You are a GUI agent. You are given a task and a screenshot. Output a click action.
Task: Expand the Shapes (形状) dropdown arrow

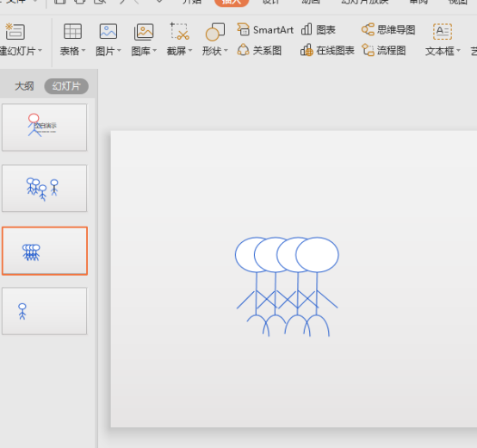coord(226,50)
